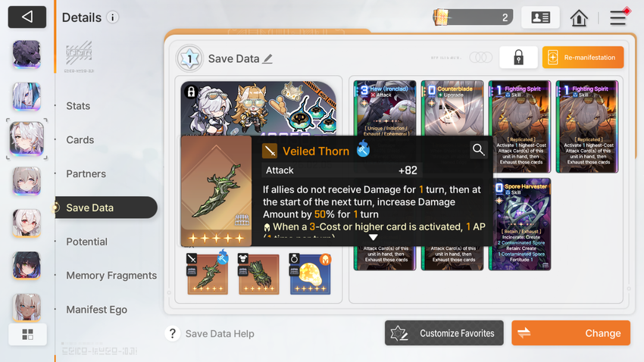Select the Stats menu item
This screenshot has height=362, width=644.
[x=78, y=106]
